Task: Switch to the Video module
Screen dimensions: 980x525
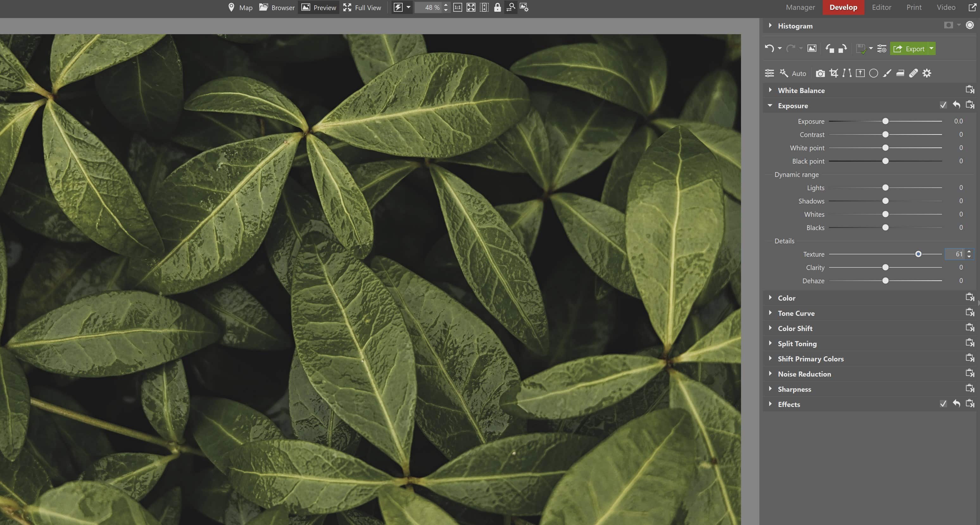Action: coord(946,7)
